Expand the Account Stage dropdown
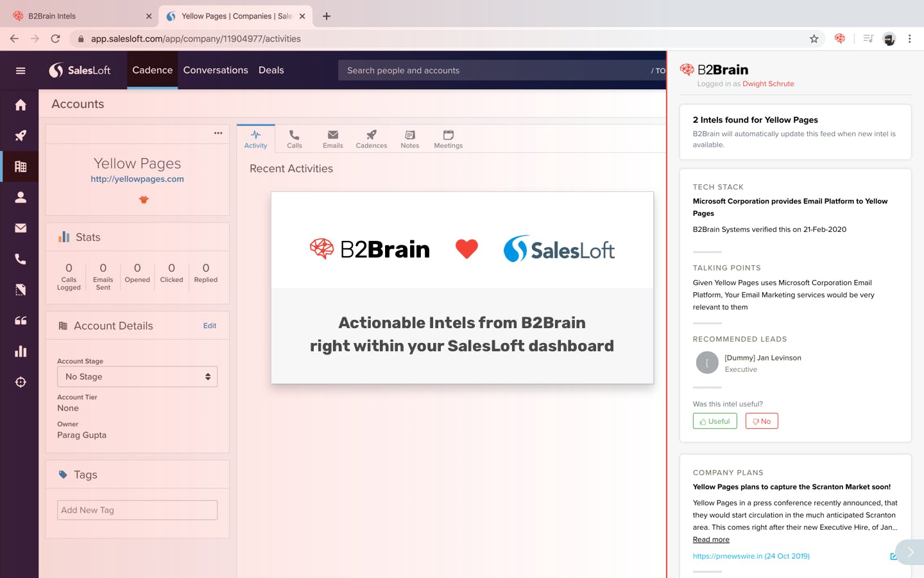The width and height of the screenshot is (924, 578). pyautogui.click(x=137, y=376)
